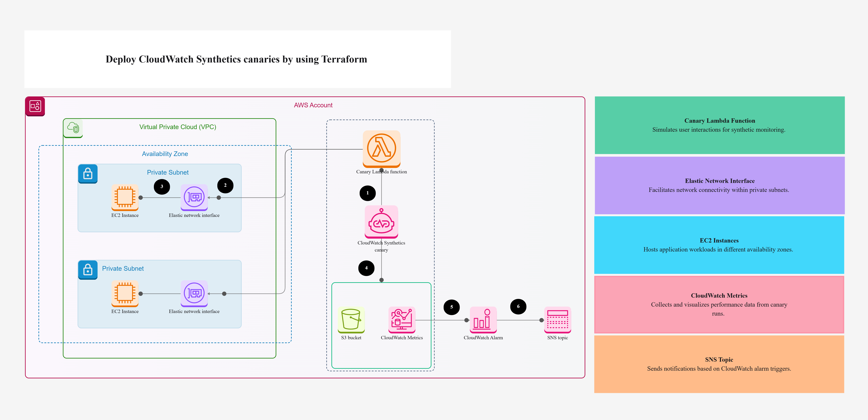Select the purple Elastic Network Interface legend box

[720, 185]
